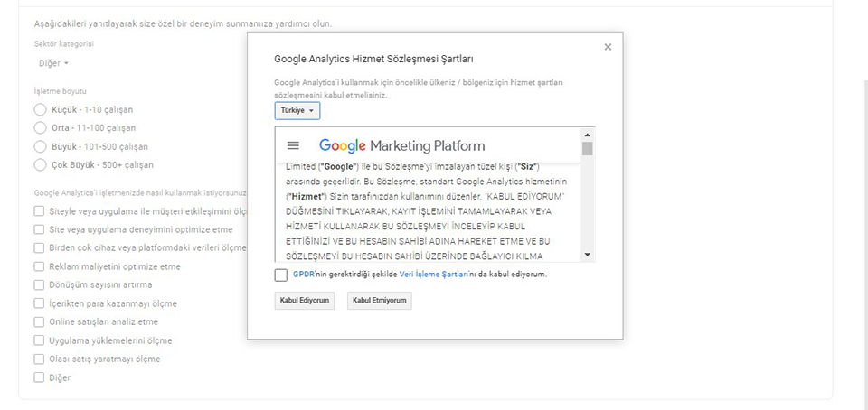Select Küçük - 1-10 çalışan radio
Viewport: 868px width, 410px height.
coord(40,109)
